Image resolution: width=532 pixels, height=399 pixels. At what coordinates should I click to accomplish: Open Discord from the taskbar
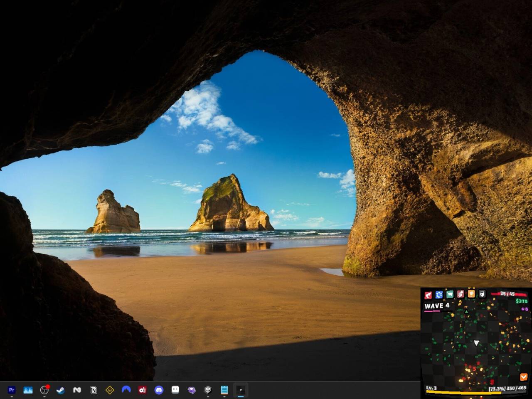coord(159,390)
